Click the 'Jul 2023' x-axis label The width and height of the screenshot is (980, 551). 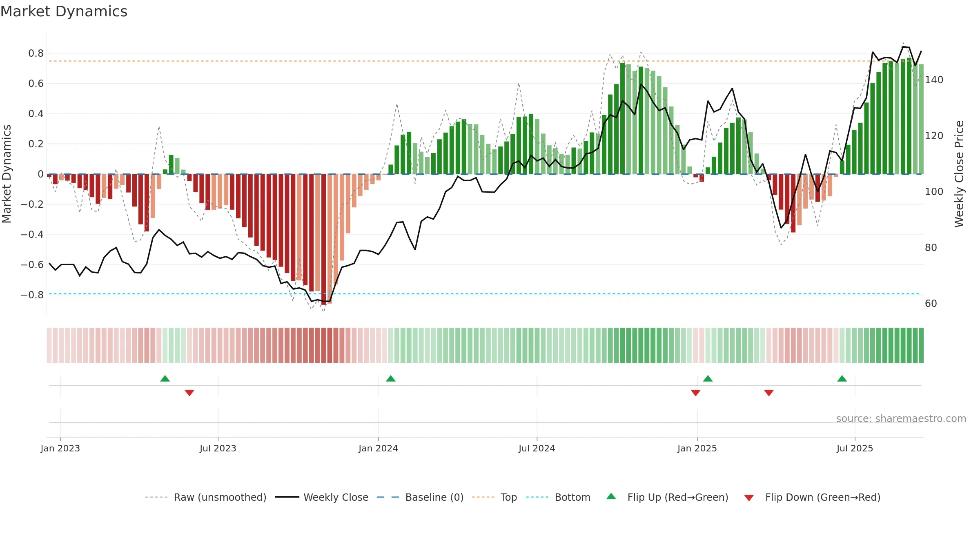click(218, 448)
